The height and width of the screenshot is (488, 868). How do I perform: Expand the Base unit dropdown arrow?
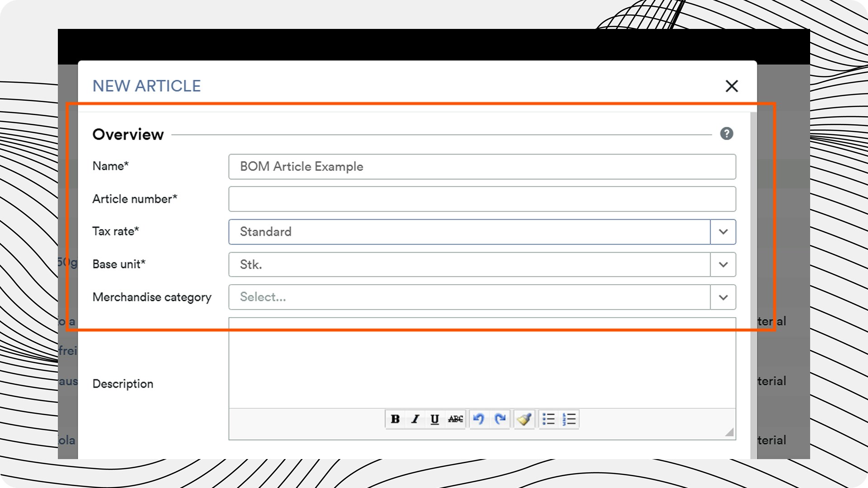coord(723,264)
